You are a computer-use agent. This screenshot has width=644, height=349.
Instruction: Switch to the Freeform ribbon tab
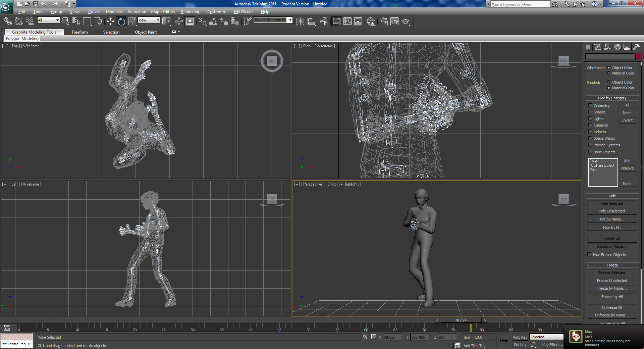click(x=79, y=32)
